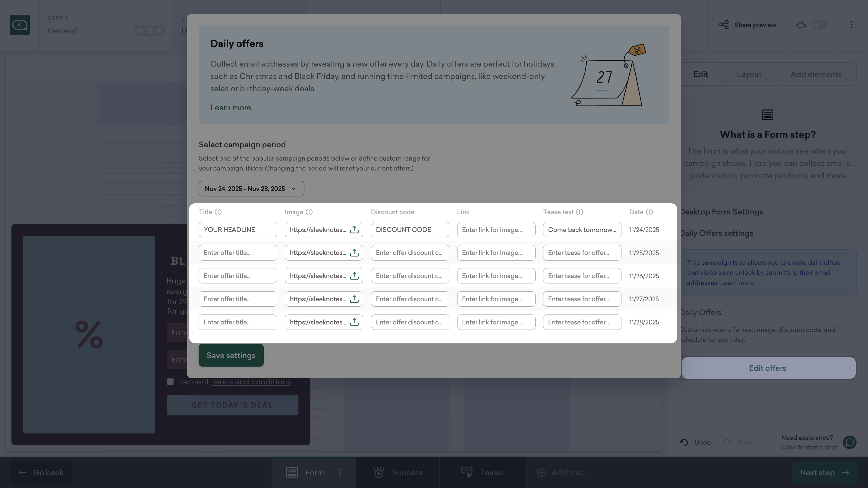Click the Share preview icon

[x=724, y=25]
